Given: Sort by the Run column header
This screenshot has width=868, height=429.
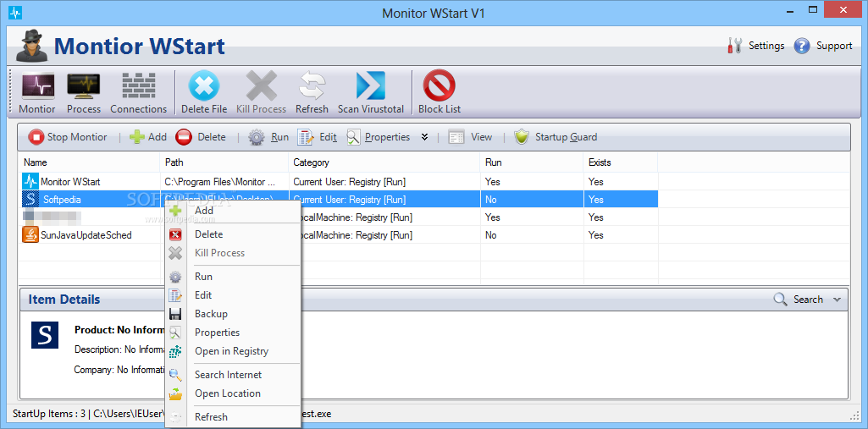Looking at the screenshot, I should pos(532,162).
